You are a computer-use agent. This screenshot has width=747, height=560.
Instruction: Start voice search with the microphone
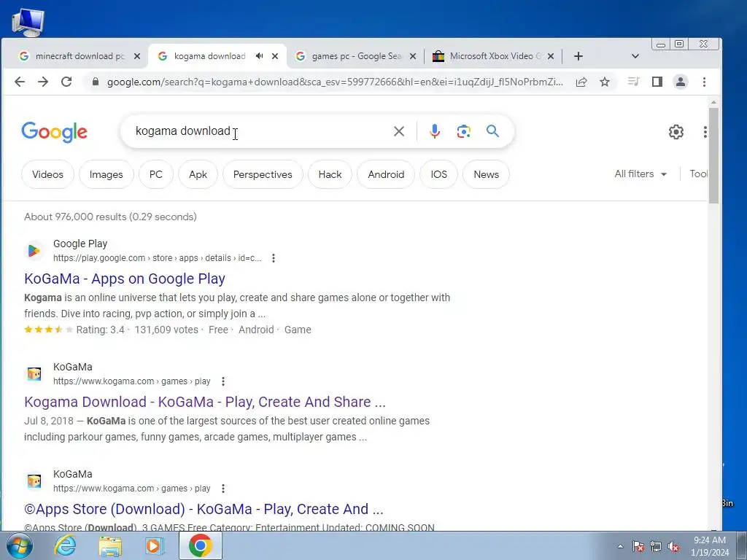[x=435, y=131]
